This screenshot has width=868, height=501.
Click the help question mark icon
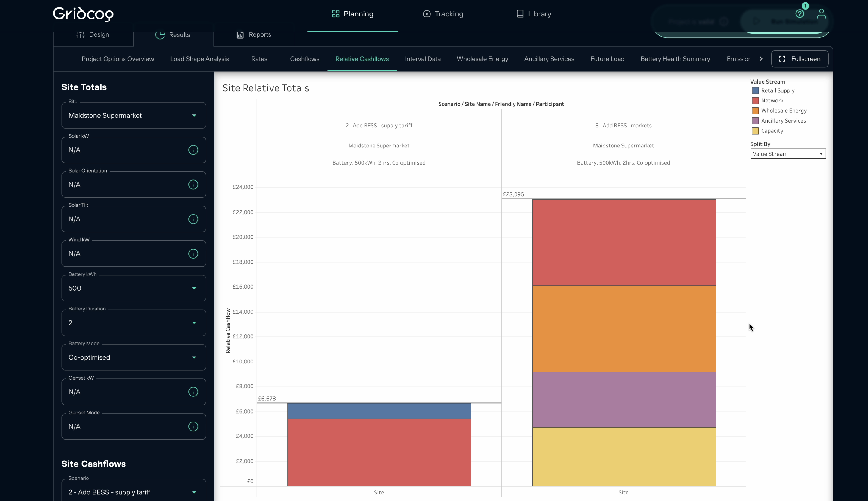tap(800, 13)
